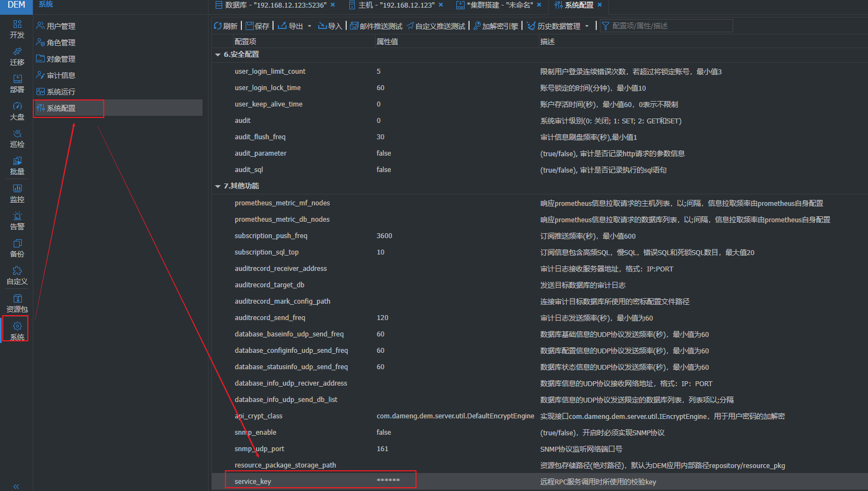Select the resource_package_storage_path row
The height and width of the screenshot is (491, 868).
click(x=539, y=465)
